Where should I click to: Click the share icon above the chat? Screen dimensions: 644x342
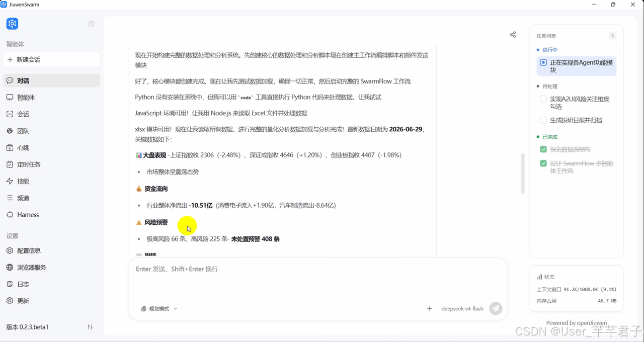pos(513,35)
